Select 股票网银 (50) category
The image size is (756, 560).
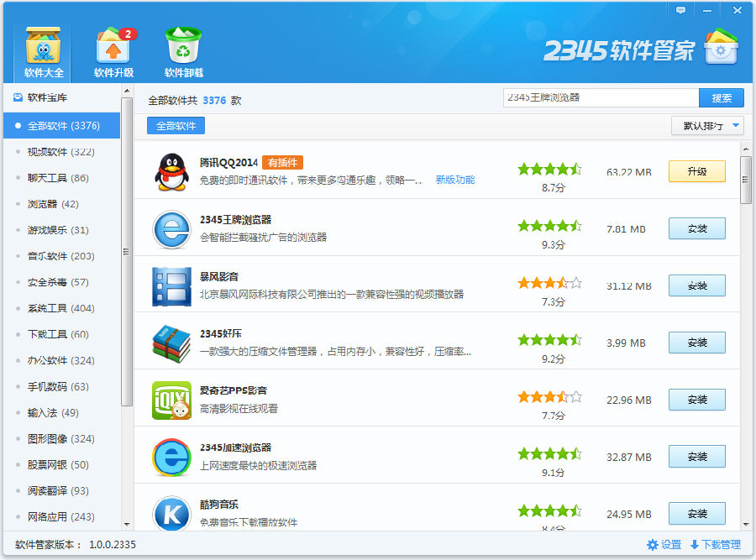point(61,464)
